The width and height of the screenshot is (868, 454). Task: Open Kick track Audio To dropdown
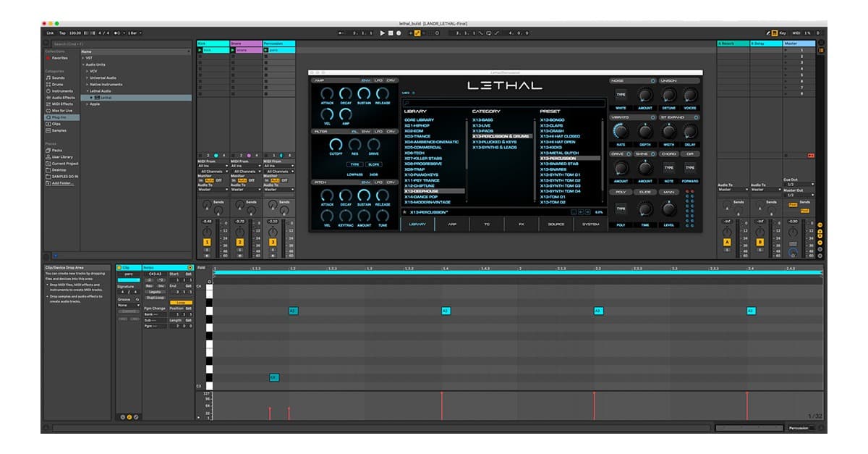(212, 189)
